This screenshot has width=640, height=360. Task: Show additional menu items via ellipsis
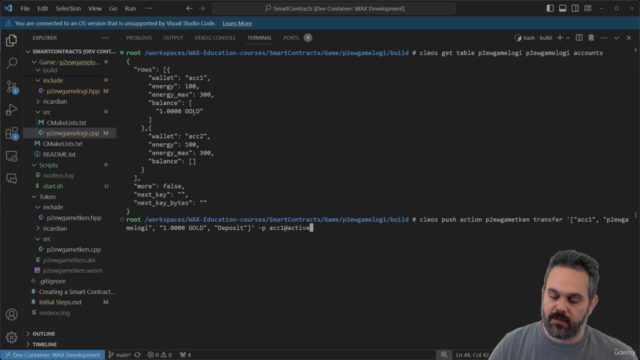pyautogui.click(x=149, y=8)
